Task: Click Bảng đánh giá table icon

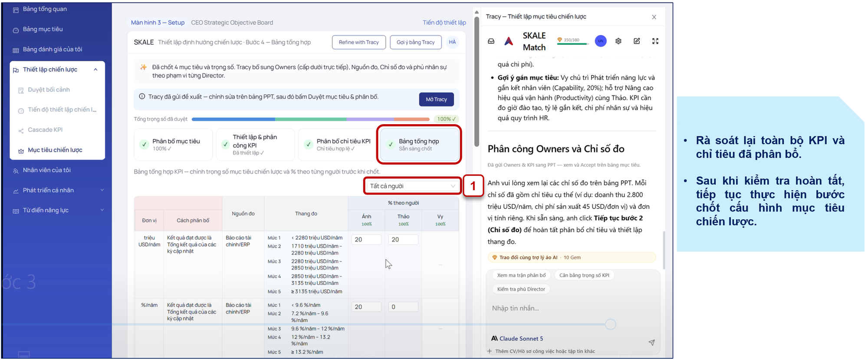Action: [16, 50]
